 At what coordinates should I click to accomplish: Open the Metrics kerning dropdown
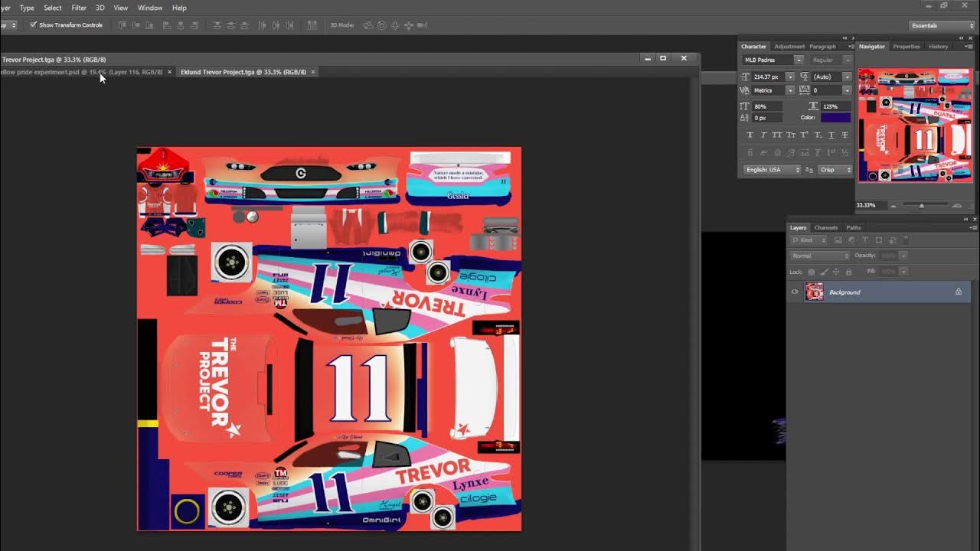[x=790, y=90]
